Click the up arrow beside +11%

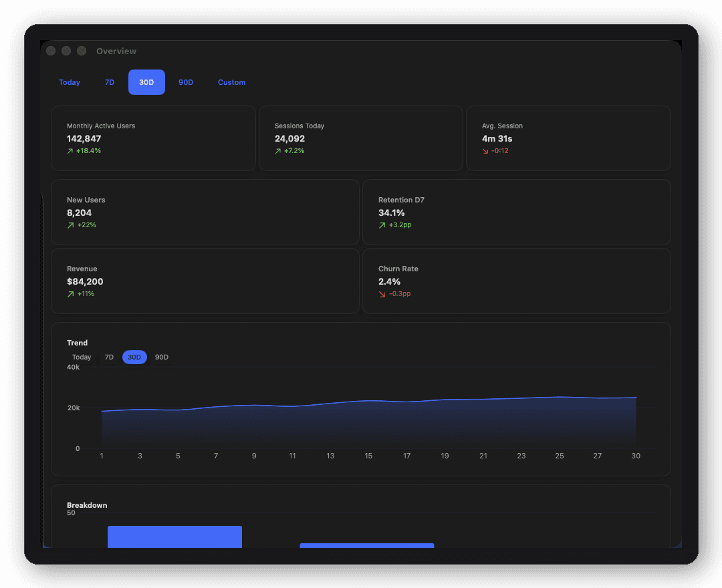point(70,294)
